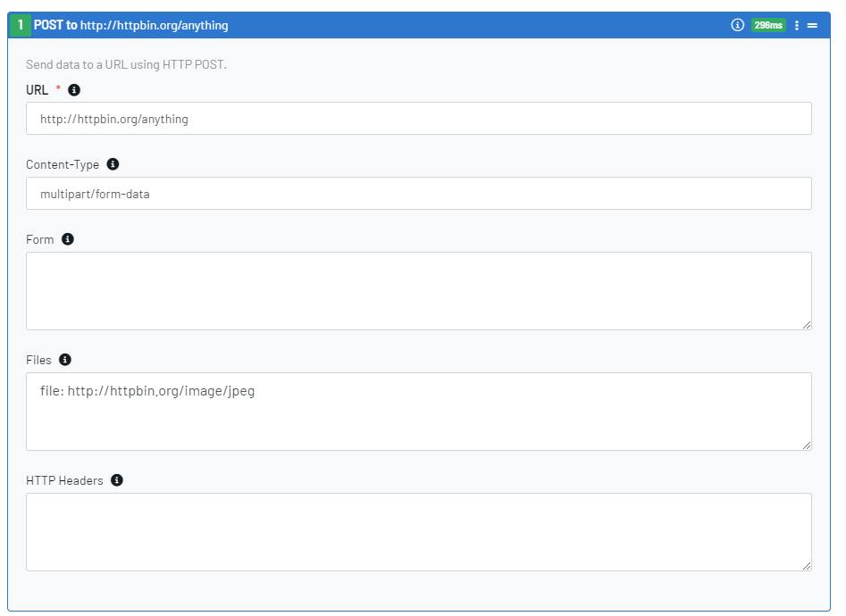Click inside the empty HTTP Headers text area
This screenshot has height=616, width=846.
pos(418,532)
